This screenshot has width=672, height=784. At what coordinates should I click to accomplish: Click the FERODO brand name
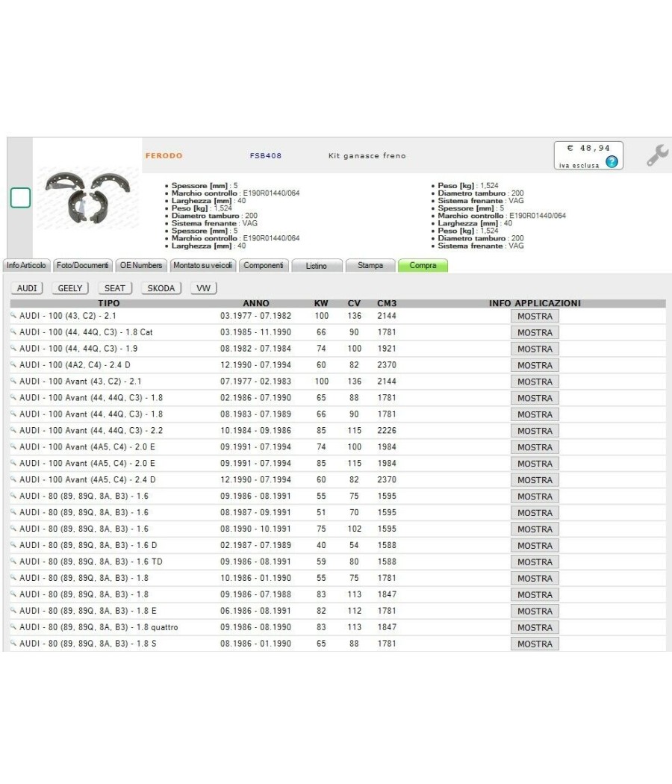point(164,155)
